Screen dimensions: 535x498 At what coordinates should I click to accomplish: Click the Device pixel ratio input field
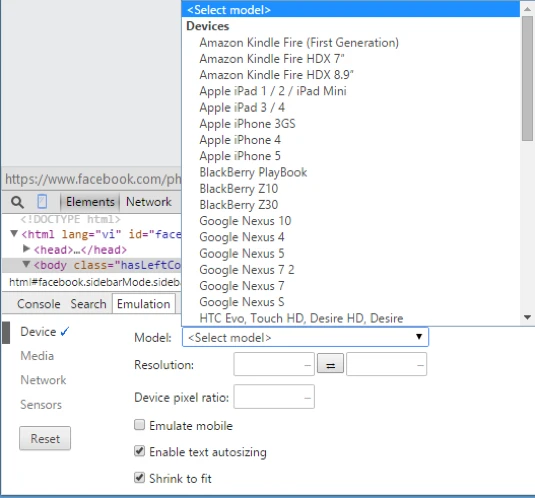click(274, 397)
